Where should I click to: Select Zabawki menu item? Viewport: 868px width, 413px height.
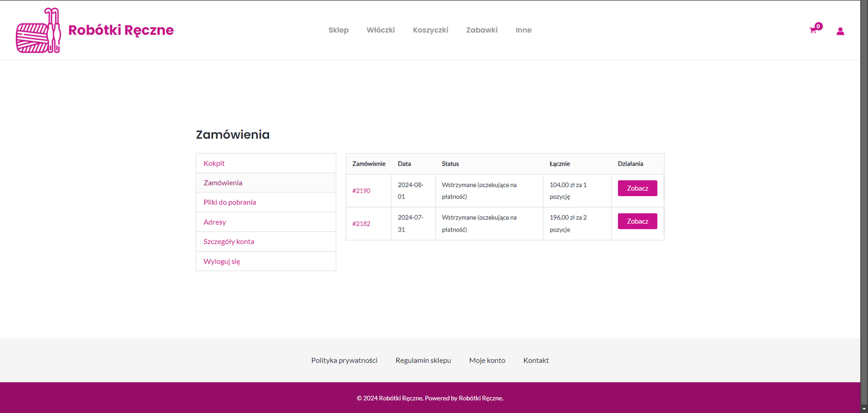coord(482,30)
